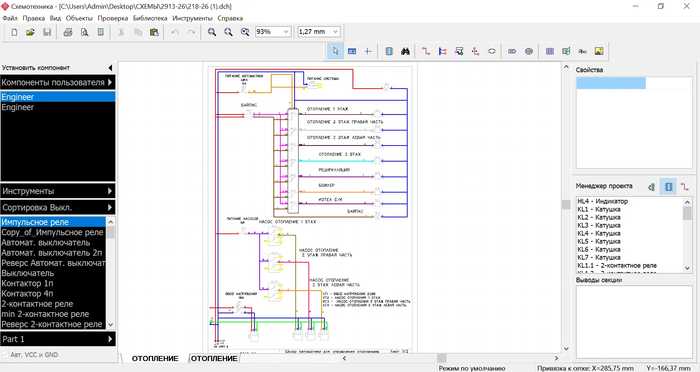Select Copy_of_Импульсное реле component
The height and width of the screenshot is (372, 700).
coord(54,232)
